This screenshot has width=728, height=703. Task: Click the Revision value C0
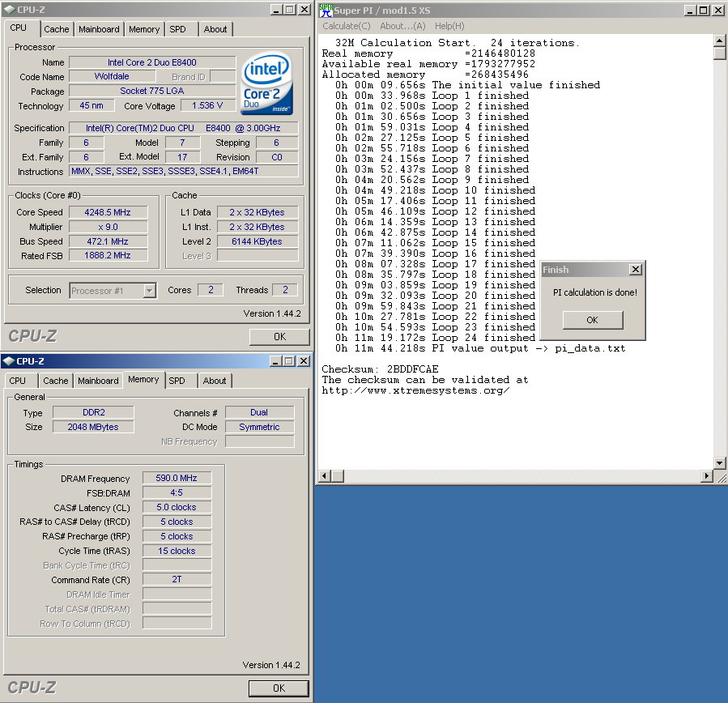tap(277, 157)
